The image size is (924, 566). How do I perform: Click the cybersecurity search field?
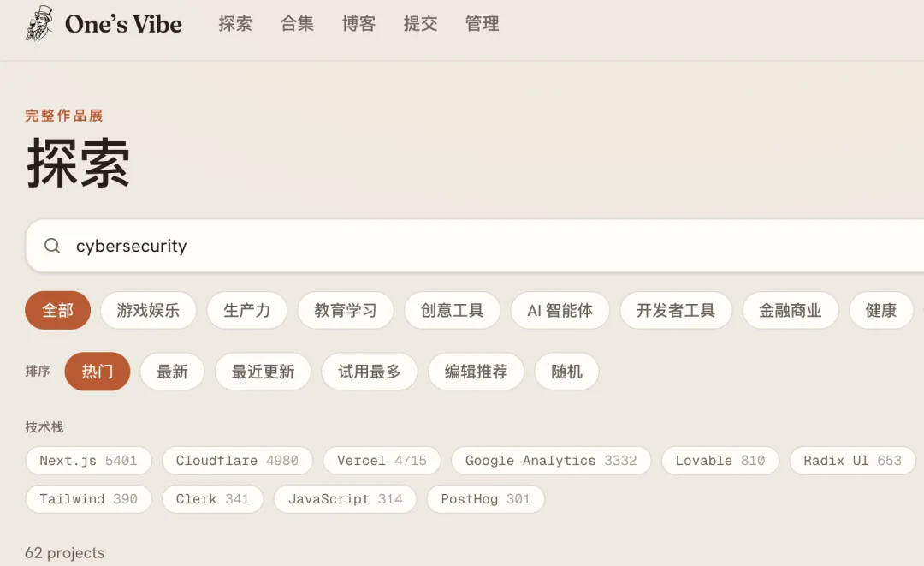(x=475, y=245)
